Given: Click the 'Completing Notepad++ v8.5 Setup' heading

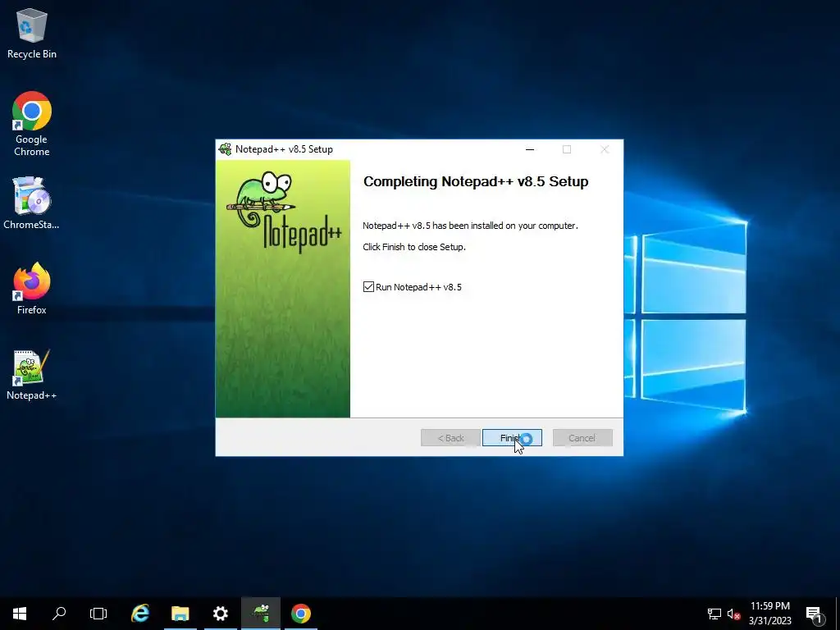Looking at the screenshot, I should click(476, 181).
